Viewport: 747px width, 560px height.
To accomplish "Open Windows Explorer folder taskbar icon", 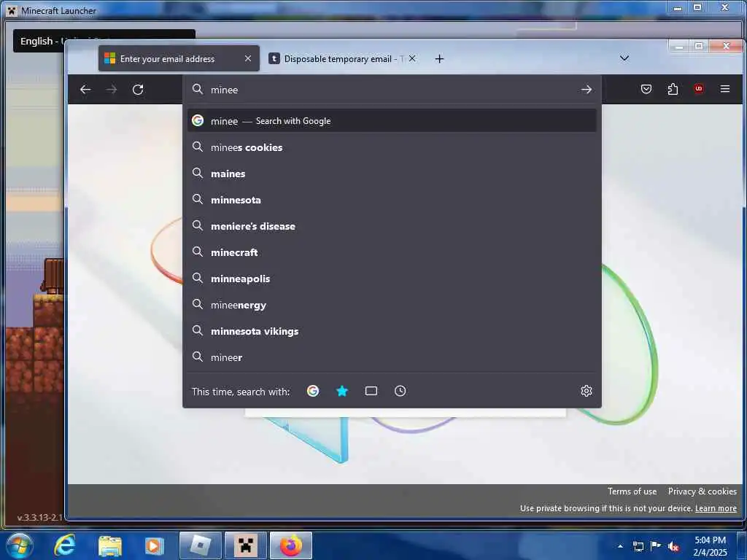I will pyautogui.click(x=110, y=545).
